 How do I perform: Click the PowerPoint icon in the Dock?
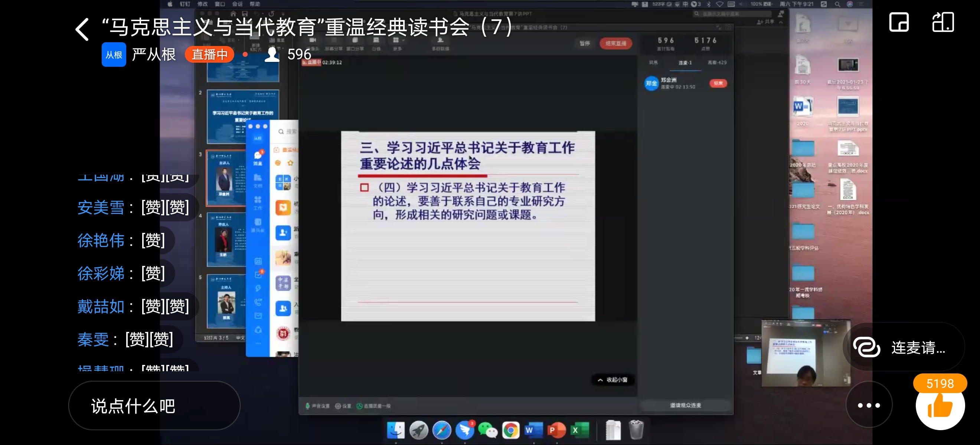click(556, 430)
